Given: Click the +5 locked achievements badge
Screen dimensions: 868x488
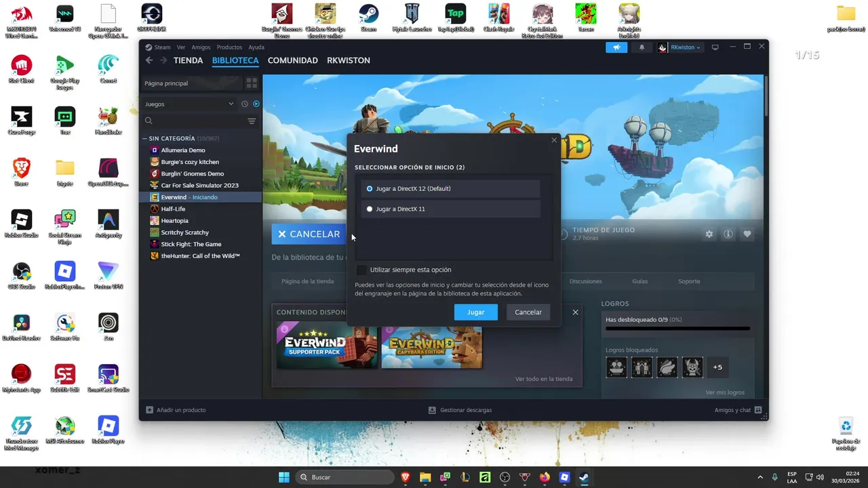Looking at the screenshot, I should [x=717, y=367].
